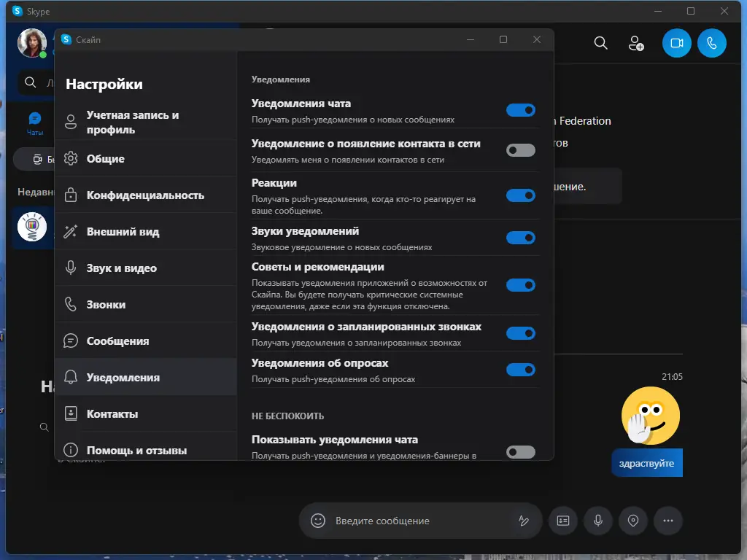
Task: Open the emoji picker in message bar
Action: tap(317, 521)
